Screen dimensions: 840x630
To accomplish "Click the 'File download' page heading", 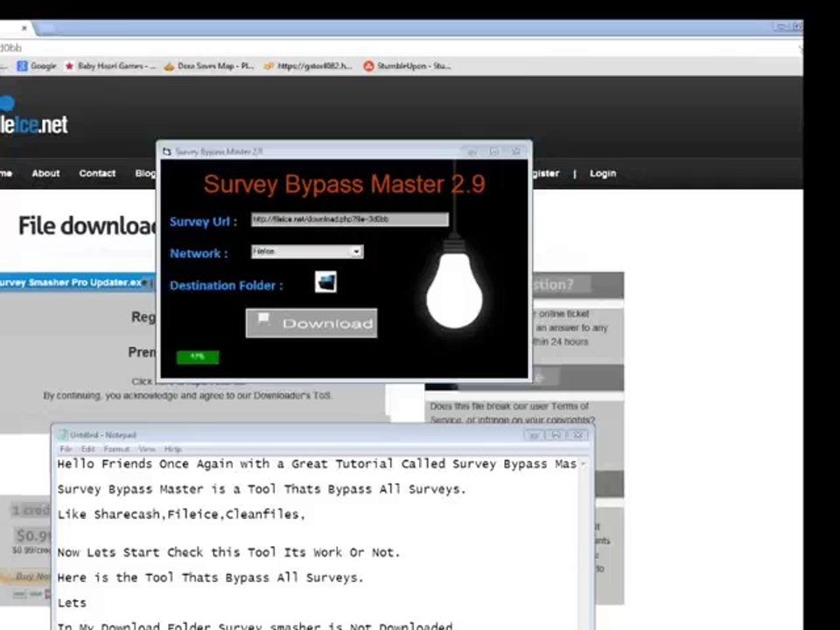I will pos(87,226).
